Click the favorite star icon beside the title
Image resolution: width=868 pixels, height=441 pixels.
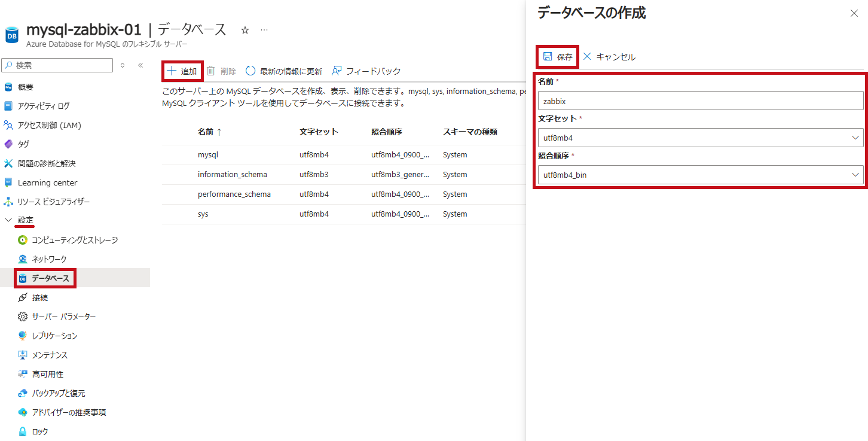(x=245, y=30)
